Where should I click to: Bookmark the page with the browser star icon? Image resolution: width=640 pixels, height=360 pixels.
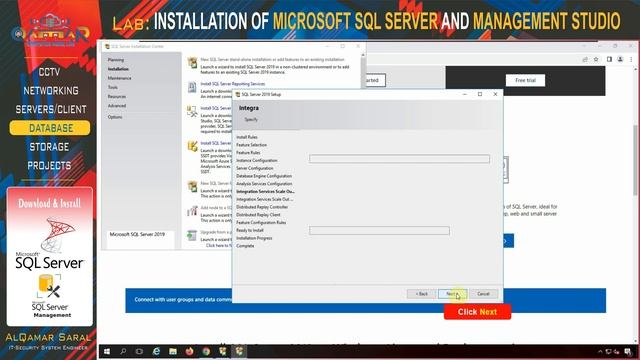click(x=596, y=60)
